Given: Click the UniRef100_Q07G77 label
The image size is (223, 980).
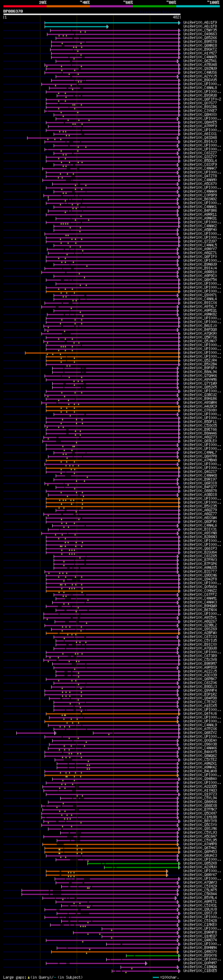Looking at the screenshot, I should [x=200, y=103].
